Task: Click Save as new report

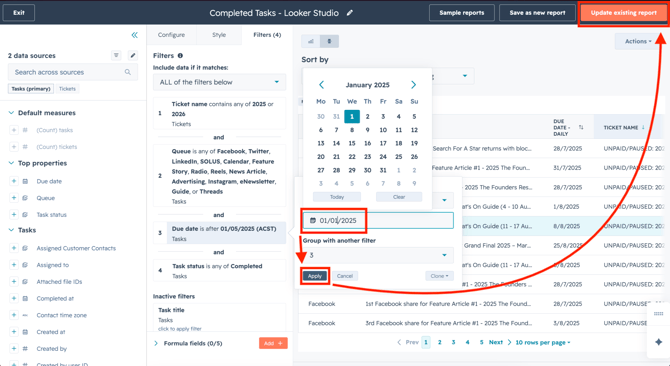Action: 537,13
